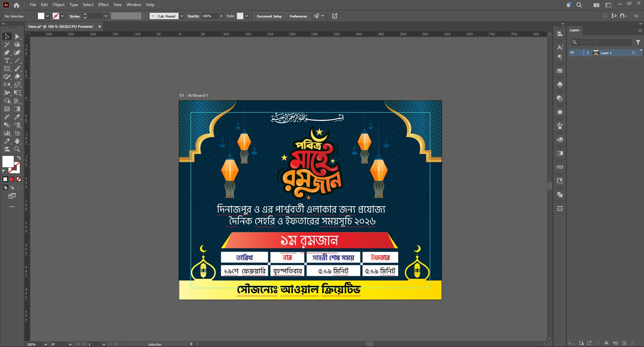Expand Layer 1 contents chevron
The height and width of the screenshot is (347, 644).
tap(588, 53)
